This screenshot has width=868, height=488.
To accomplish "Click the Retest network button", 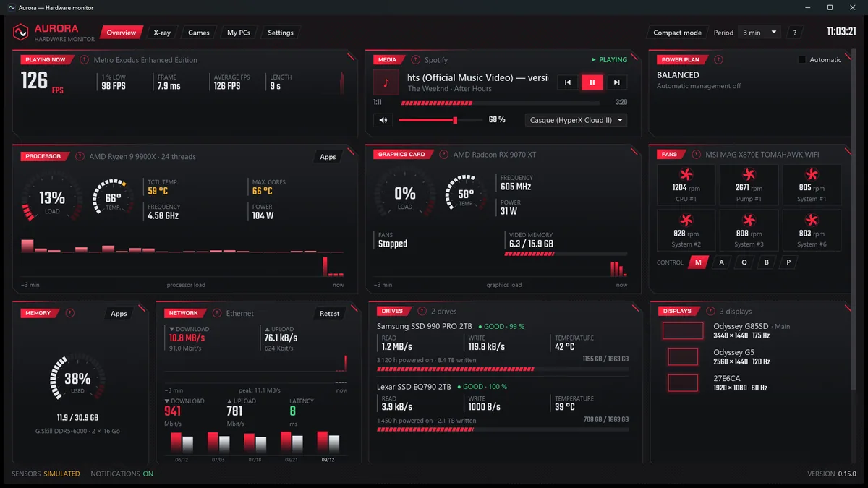I will tap(330, 313).
